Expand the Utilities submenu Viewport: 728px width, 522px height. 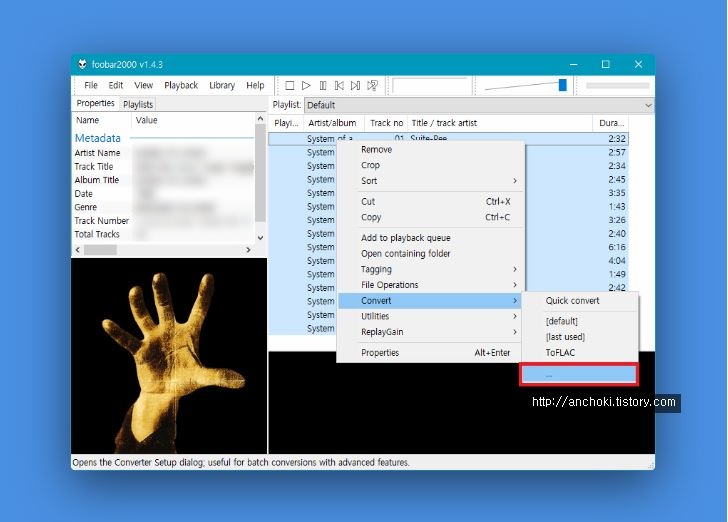(430, 316)
